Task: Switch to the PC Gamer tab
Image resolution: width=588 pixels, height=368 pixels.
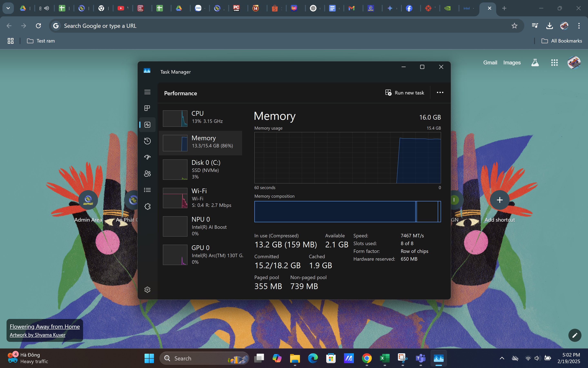Action: tap(236, 8)
